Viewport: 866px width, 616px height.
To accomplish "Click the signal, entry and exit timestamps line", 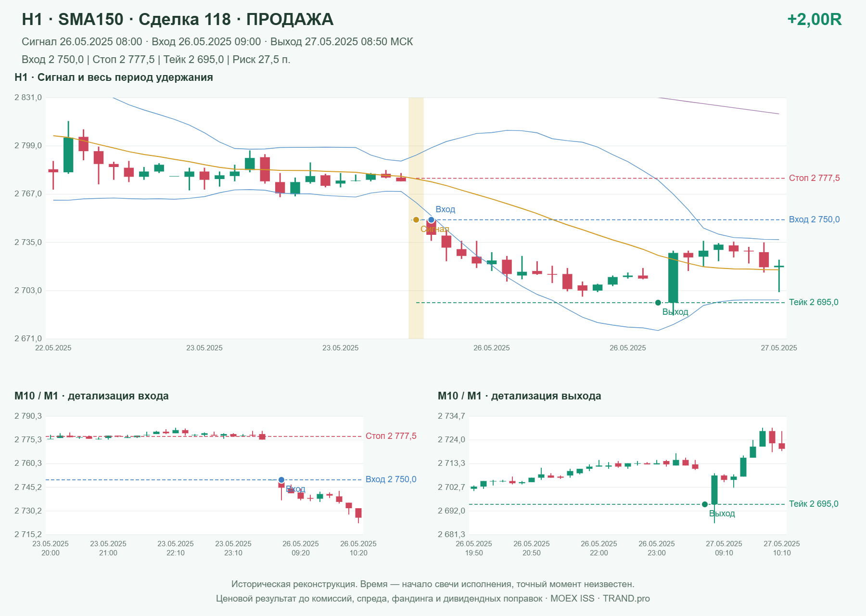I will point(217,42).
